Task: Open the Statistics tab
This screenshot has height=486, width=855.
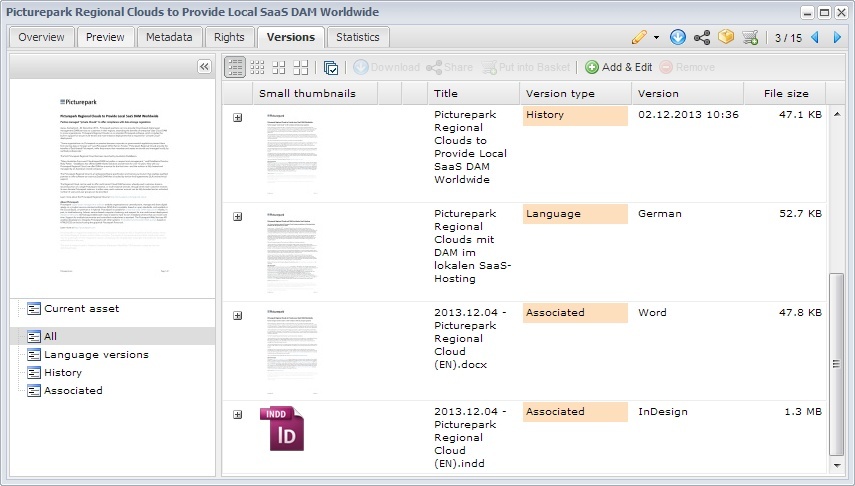Action: pyautogui.click(x=358, y=37)
